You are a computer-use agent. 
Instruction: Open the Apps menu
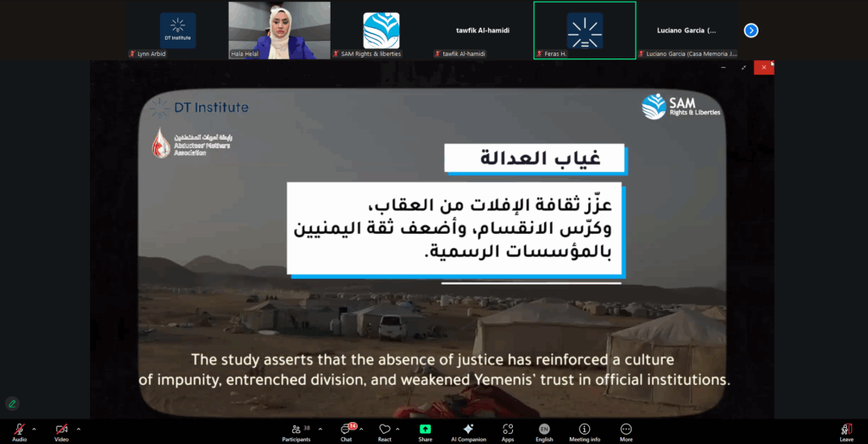point(508,430)
